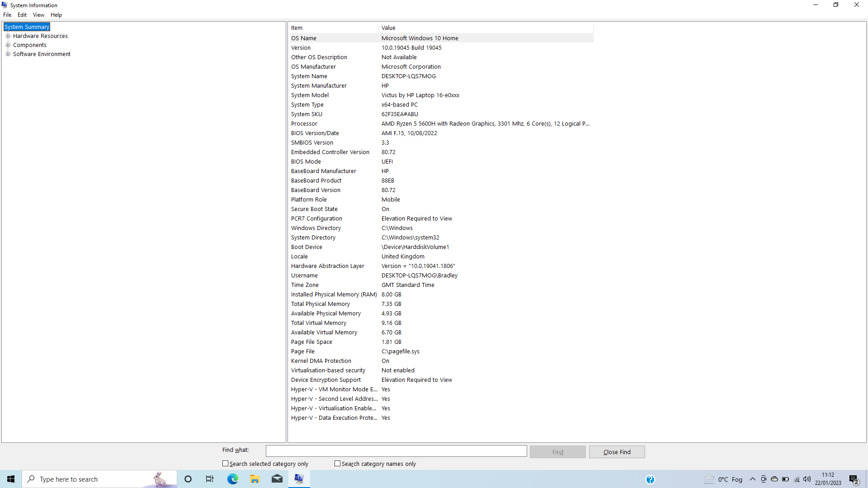868x488 pixels.
Task: Open OneDrive from the system tray
Action: [x=774, y=479]
